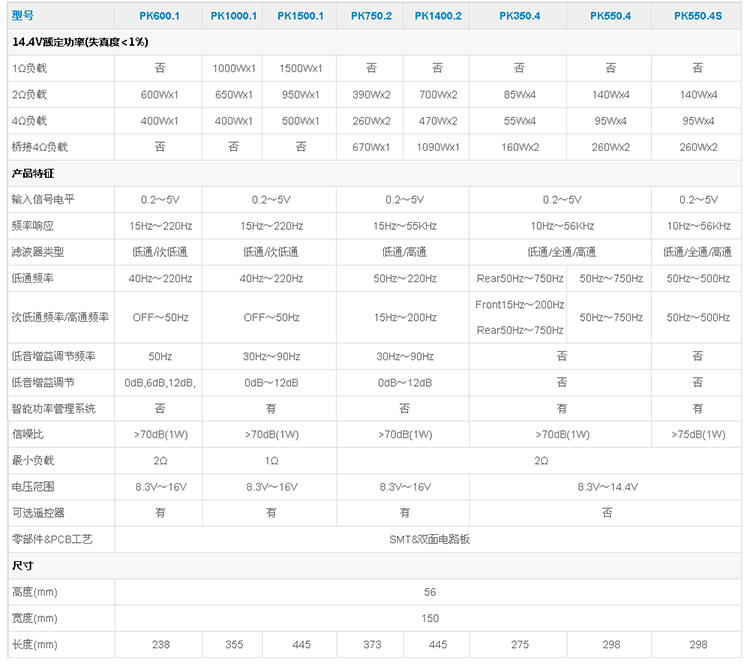
Task: Click the PK1500.1 column header
Action: tap(300, 16)
